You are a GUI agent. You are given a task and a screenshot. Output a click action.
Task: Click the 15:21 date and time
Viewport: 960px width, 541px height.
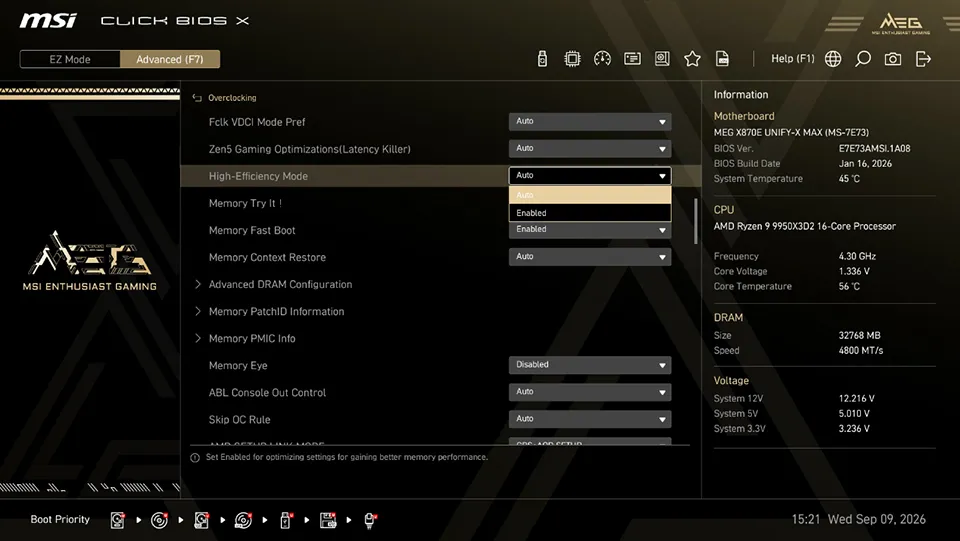[x=858, y=519]
